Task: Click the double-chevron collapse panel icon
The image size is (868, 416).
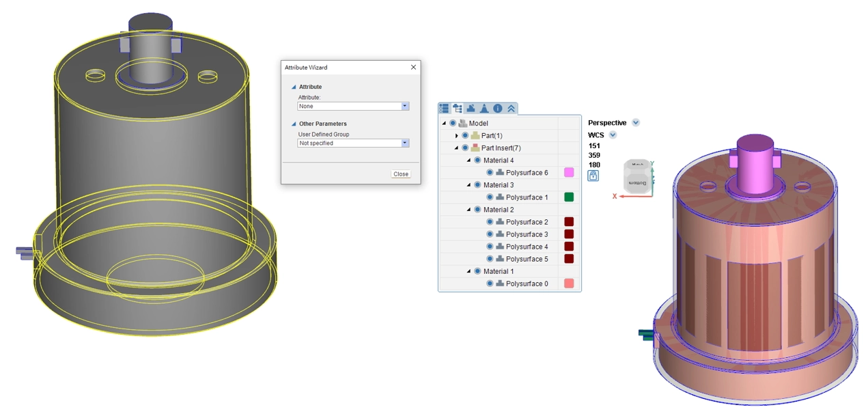Action: pyautogui.click(x=511, y=108)
